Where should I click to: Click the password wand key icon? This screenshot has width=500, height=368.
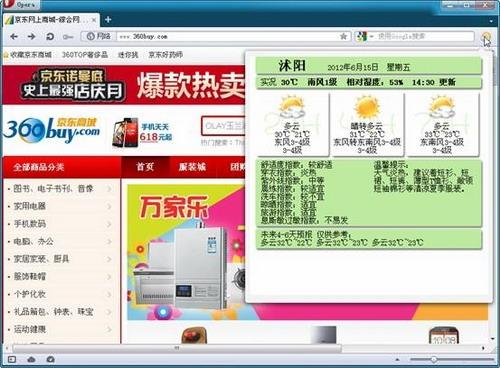[x=68, y=37]
